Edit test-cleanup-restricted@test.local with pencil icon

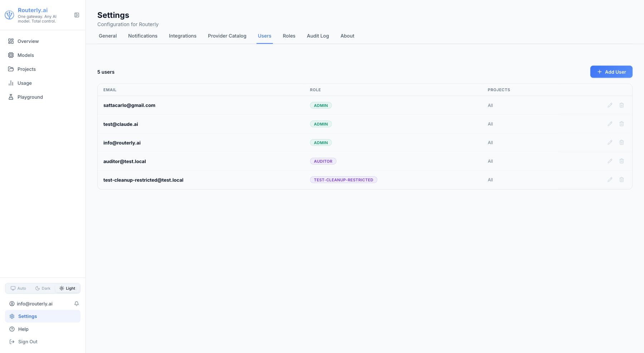coord(610,180)
